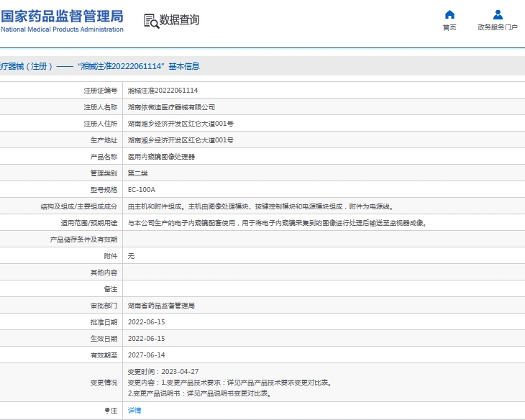Select the registration number 湘械注准20222061114 value
This screenshot has width=525, height=420.
[163, 91]
